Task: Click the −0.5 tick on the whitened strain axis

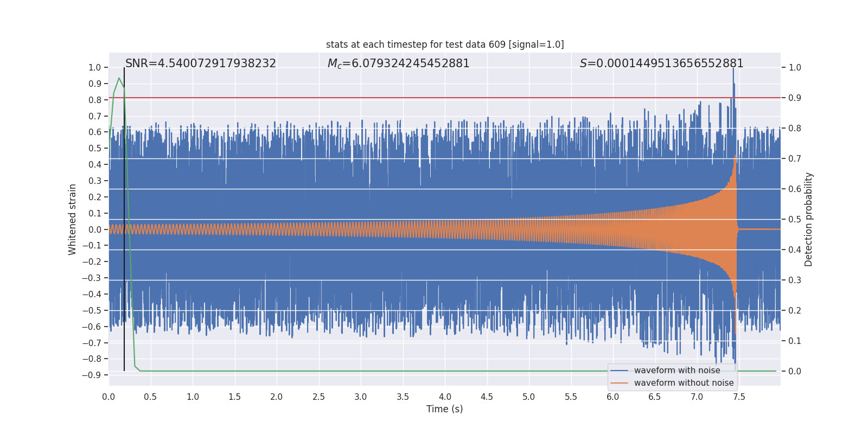Action: click(92, 311)
